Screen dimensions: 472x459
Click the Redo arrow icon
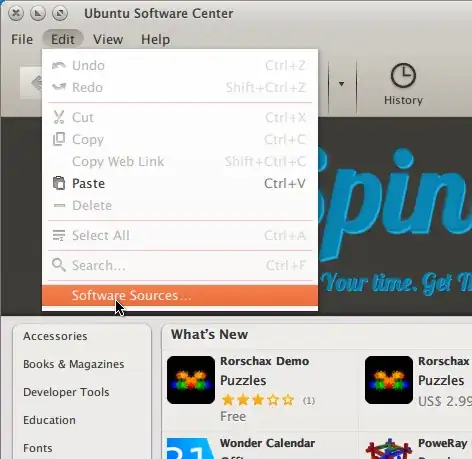click(x=59, y=87)
